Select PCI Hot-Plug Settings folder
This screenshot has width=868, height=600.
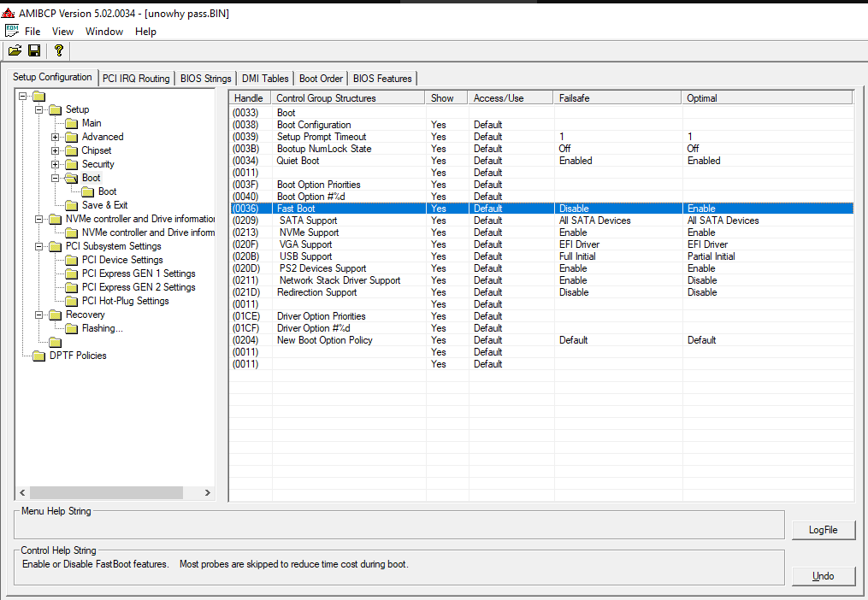(125, 301)
